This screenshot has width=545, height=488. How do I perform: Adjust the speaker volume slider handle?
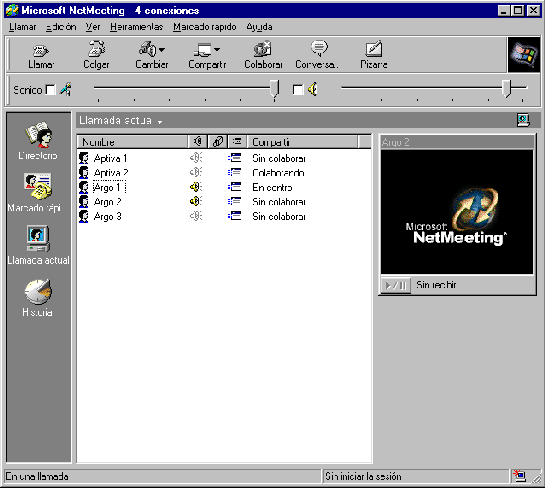click(506, 88)
